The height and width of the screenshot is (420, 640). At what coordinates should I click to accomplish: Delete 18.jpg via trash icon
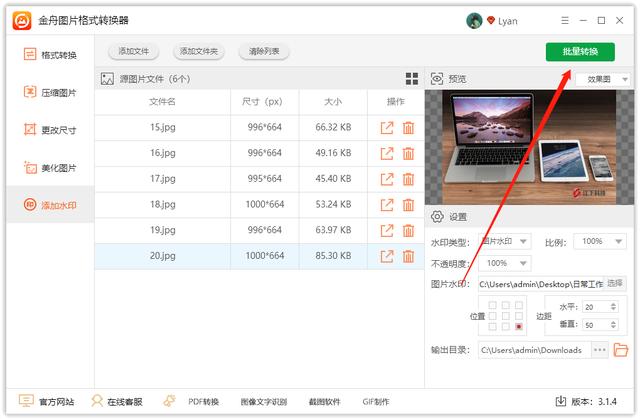(408, 204)
